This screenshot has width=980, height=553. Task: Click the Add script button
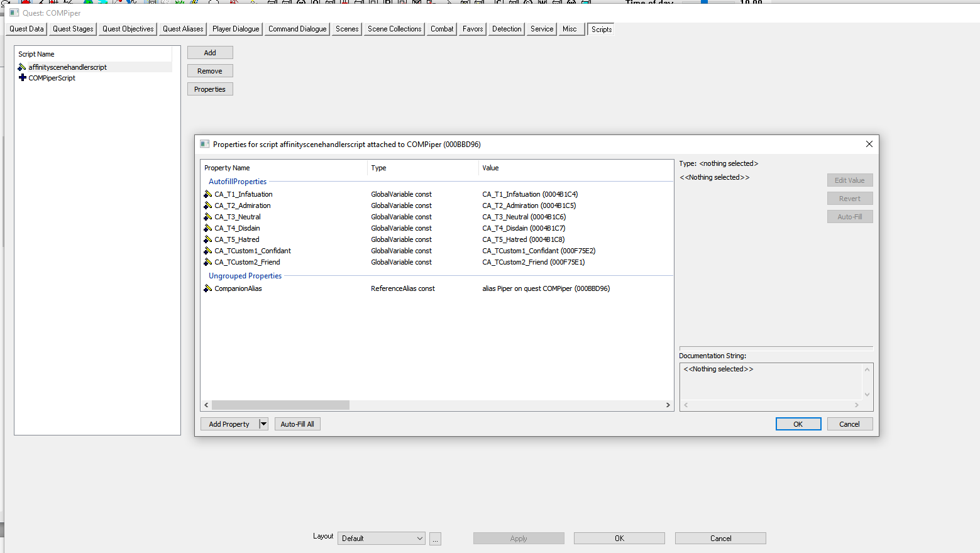click(210, 53)
